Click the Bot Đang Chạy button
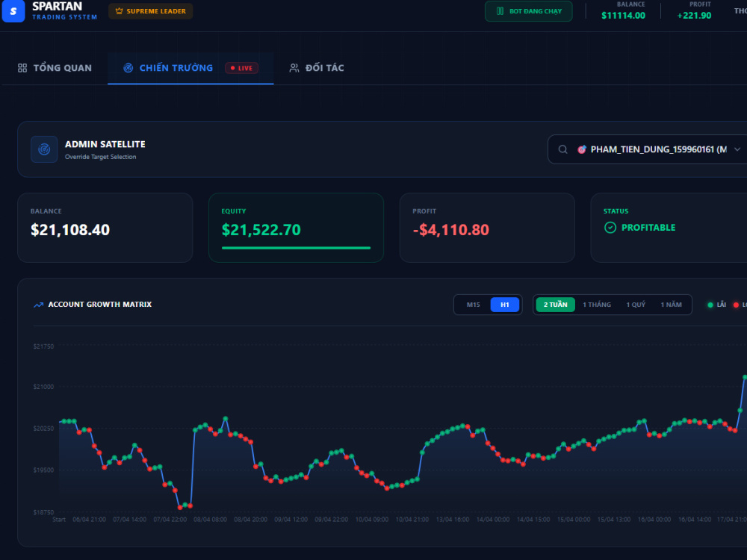This screenshot has width=747, height=560. coord(528,11)
